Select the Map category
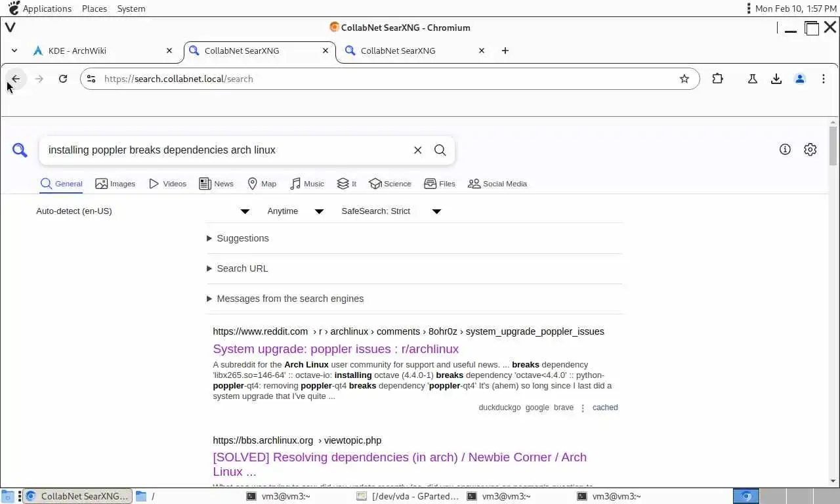Viewport: 840px width, 504px height. [262, 184]
